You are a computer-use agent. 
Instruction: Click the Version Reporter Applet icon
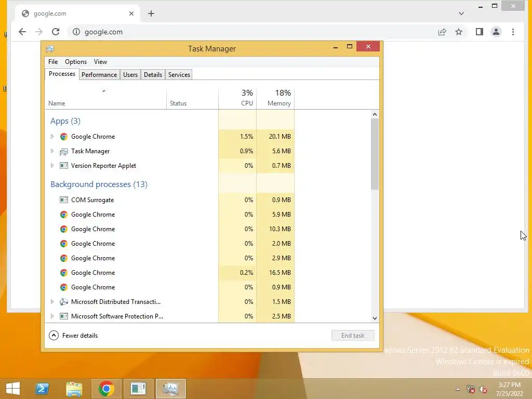click(64, 166)
